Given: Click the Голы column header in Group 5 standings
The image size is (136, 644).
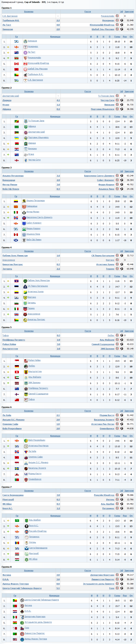Looking at the screenshot, I should click(x=117, y=356).
